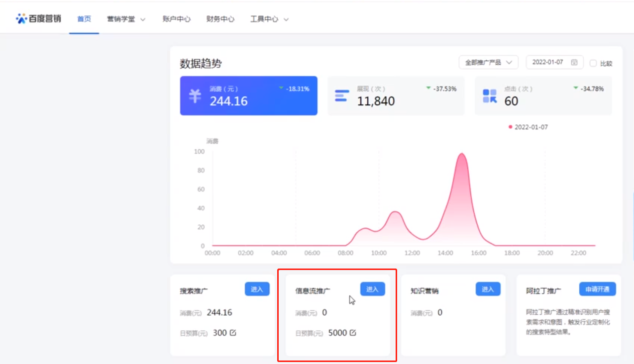
Task: Click the calendar icon in date picker
Action: click(x=574, y=62)
